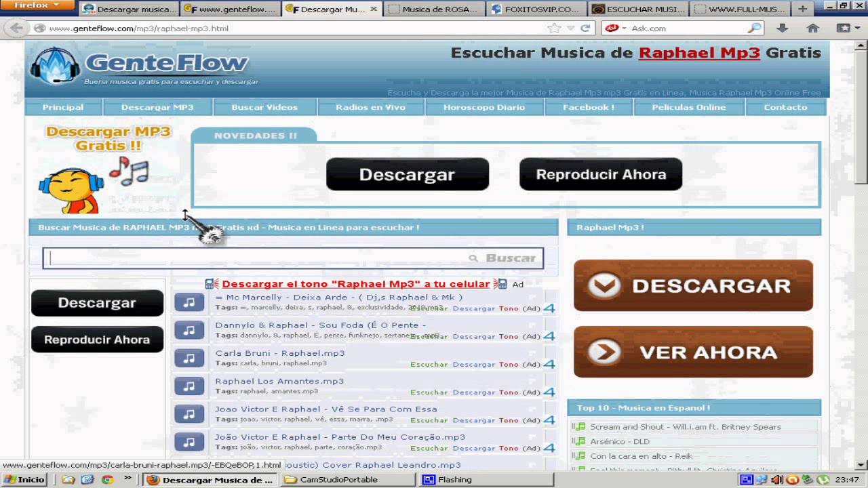Open the Firefox downloads arrow icon
Image resolution: width=868 pixels, height=488 pixels.
tap(782, 28)
